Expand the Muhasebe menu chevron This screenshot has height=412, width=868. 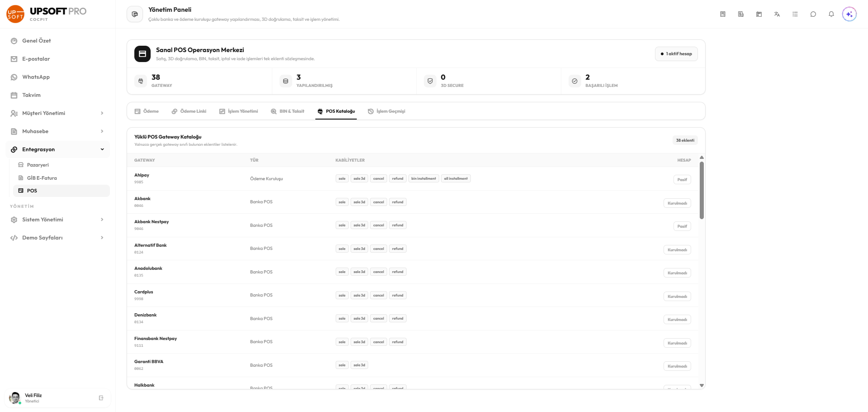coord(102,131)
